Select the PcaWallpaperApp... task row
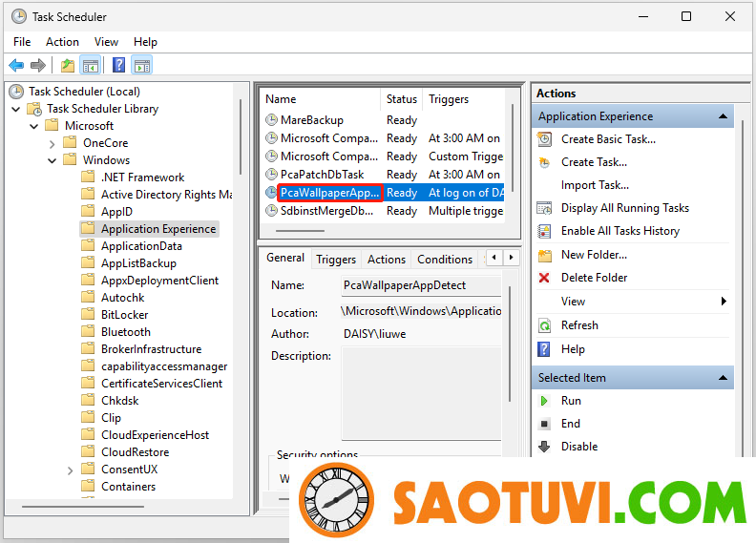The image size is (756, 543). (x=385, y=193)
